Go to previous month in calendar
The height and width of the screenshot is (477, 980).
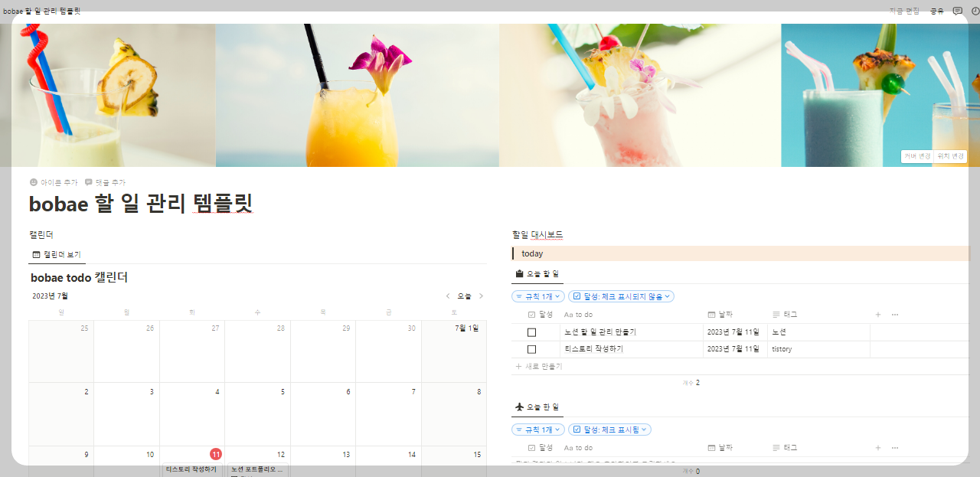(448, 296)
